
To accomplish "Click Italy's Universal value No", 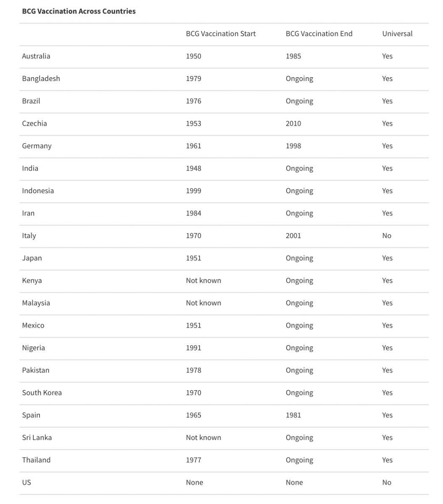I will click(x=387, y=236).
